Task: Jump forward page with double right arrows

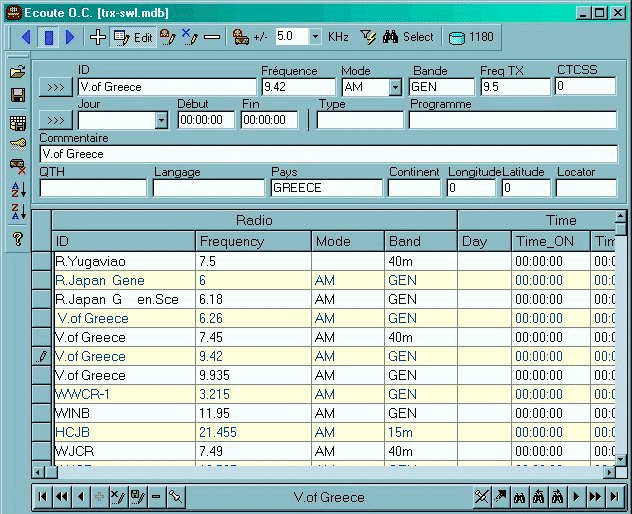Action: (595, 496)
